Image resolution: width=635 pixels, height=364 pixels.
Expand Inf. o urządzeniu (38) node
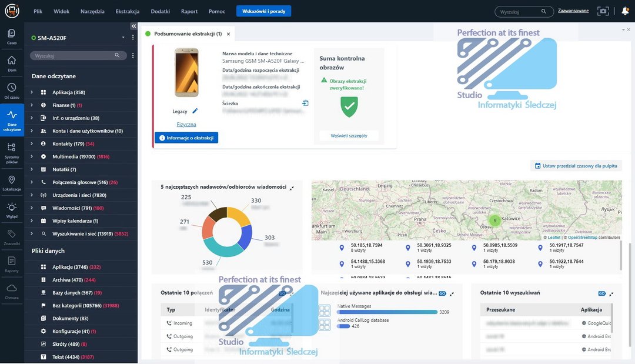(x=32, y=118)
